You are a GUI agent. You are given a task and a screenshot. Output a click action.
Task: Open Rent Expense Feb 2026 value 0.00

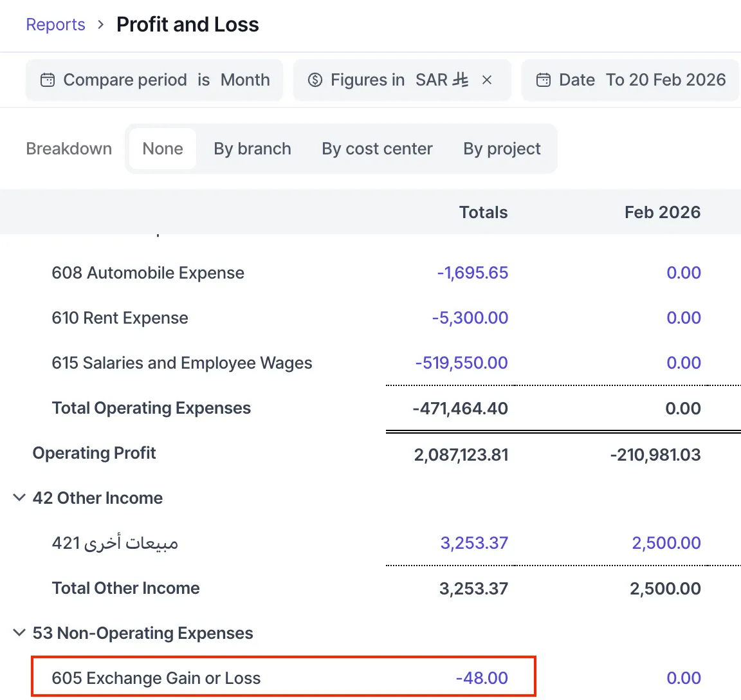point(684,318)
